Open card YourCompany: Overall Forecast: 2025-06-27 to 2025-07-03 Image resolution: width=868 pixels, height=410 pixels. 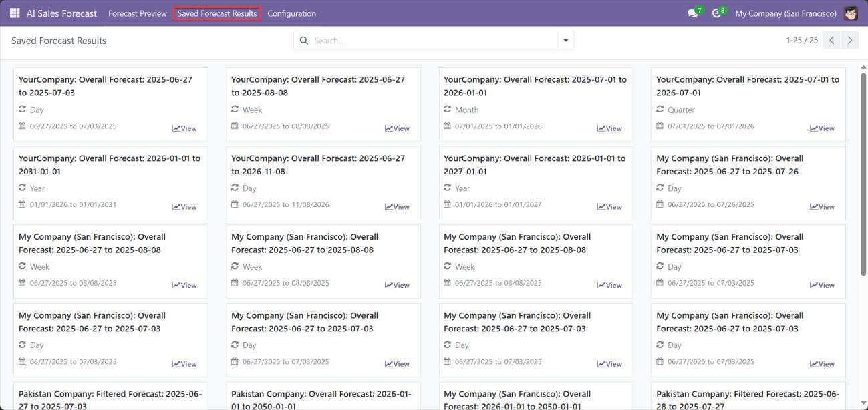[x=111, y=104]
